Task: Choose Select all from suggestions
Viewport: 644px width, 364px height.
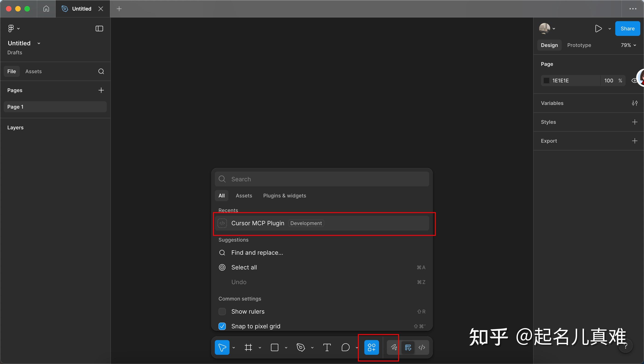Action: [322, 267]
